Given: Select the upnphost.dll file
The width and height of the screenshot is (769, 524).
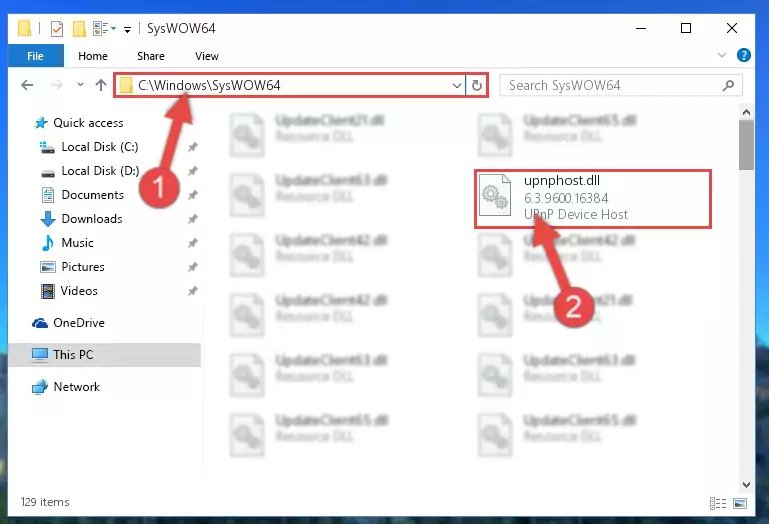Looking at the screenshot, I should tap(592, 199).
